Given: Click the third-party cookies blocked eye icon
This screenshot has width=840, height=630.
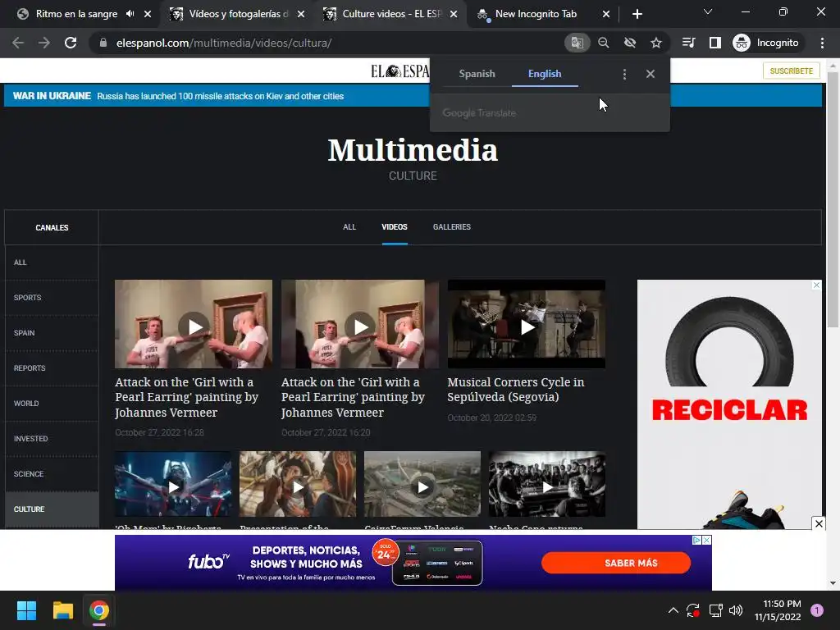Looking at the screenshot, I should [x=630, y=43].
